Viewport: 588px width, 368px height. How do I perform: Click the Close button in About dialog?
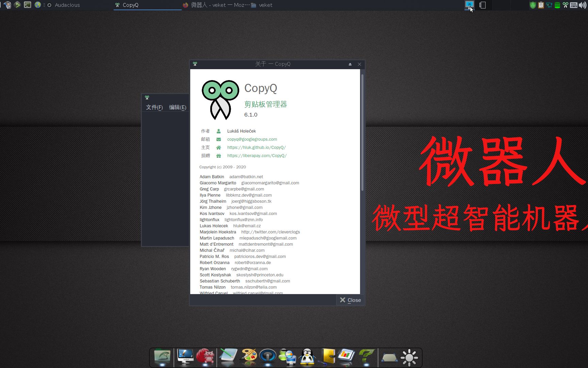350,300
